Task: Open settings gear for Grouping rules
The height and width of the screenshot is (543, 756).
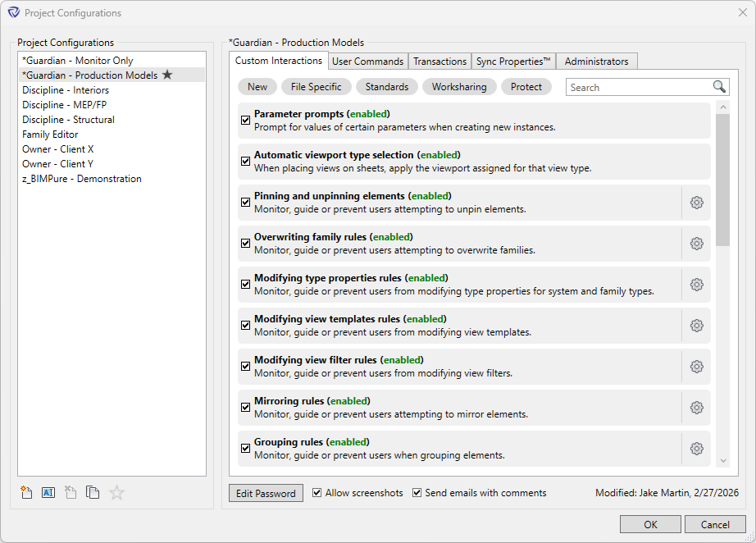Action: coord(696,448)
